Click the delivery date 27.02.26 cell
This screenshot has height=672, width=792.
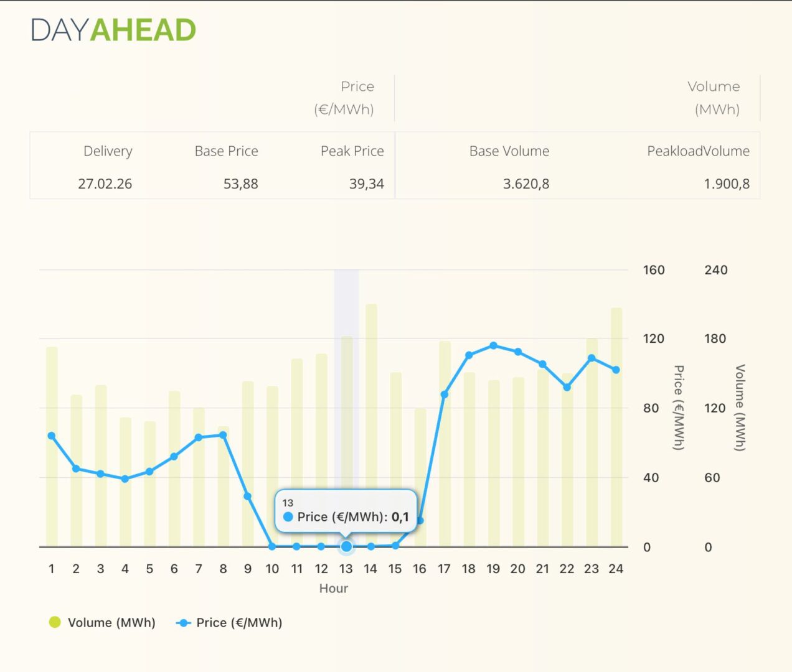pos(105,184)
